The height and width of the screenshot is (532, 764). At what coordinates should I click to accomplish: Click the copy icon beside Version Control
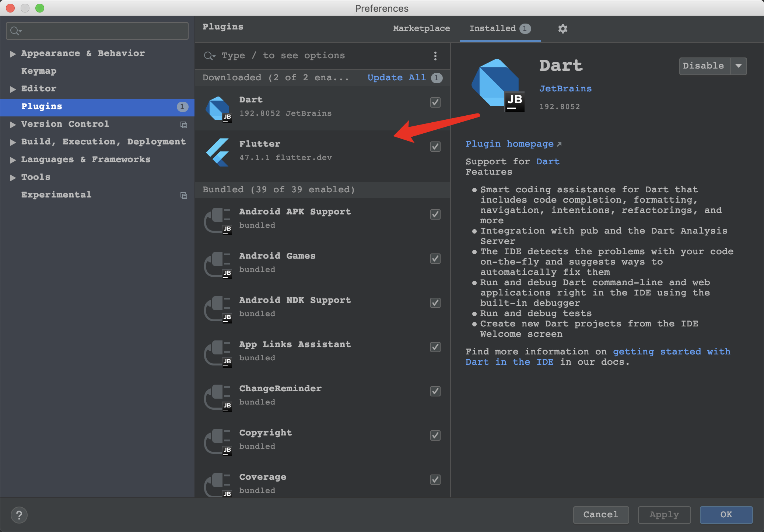[x=183, y=125]
